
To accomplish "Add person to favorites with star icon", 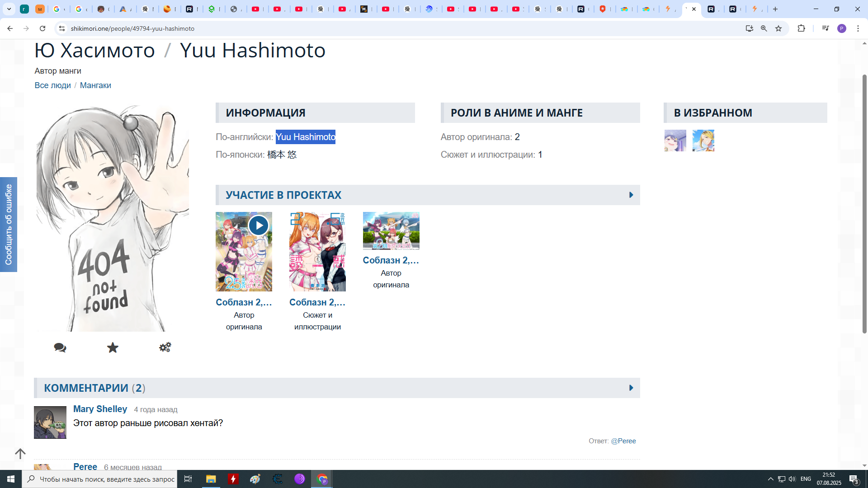I will [x=113, y=347].
